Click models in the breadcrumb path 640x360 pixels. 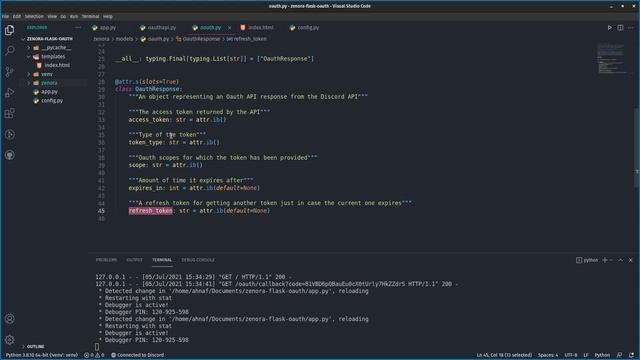(124, 39)
